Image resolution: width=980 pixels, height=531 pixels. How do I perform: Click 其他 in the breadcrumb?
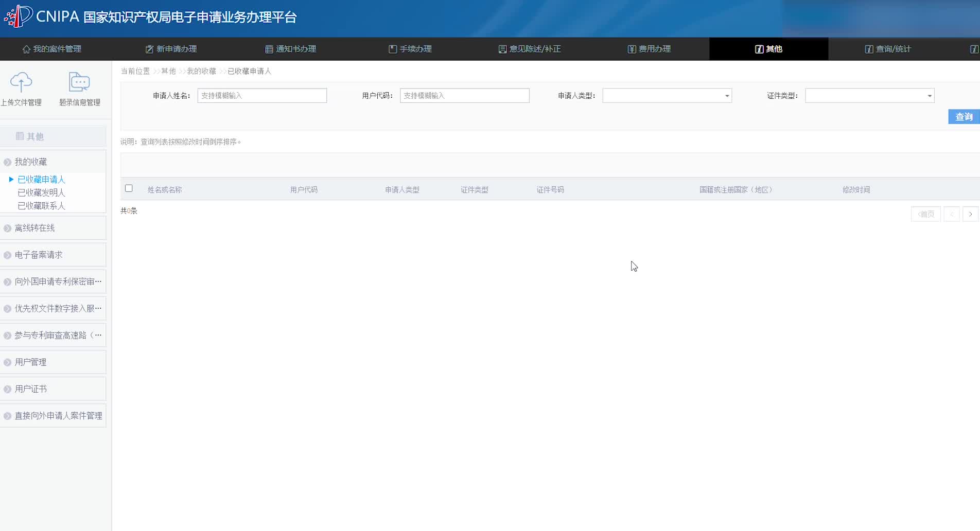(168, 71)
